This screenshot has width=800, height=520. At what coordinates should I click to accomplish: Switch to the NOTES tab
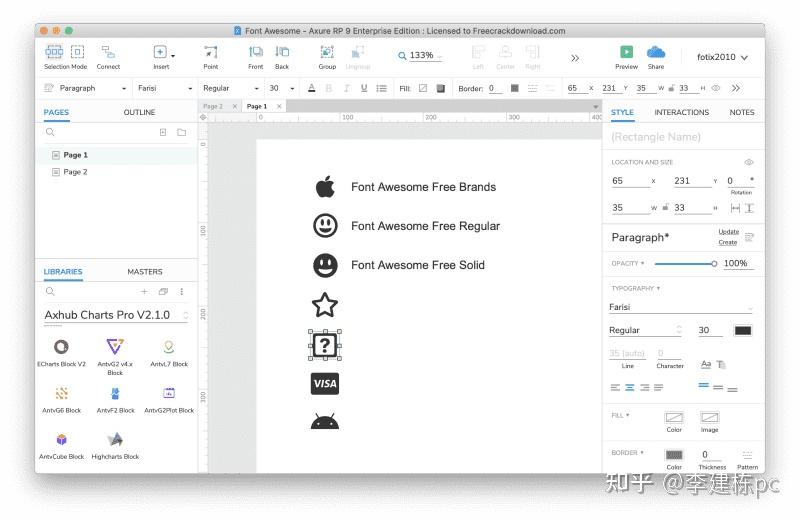click(742, 112)
